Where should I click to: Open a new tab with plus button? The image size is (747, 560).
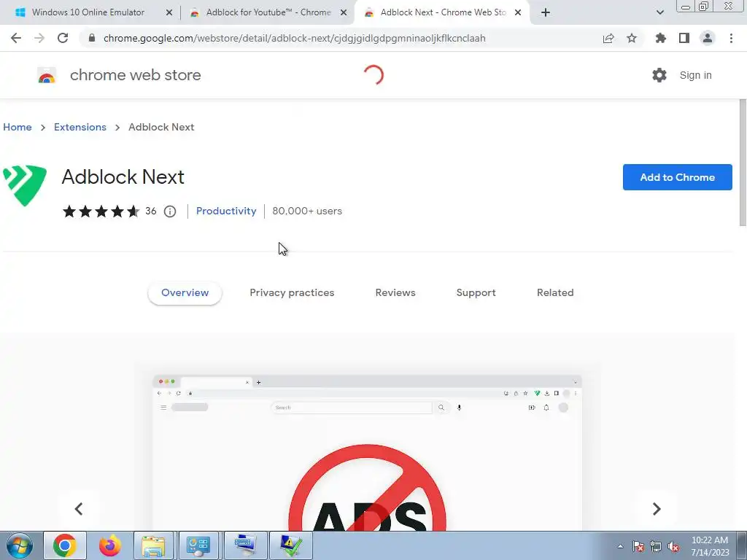tap(546, 12)
